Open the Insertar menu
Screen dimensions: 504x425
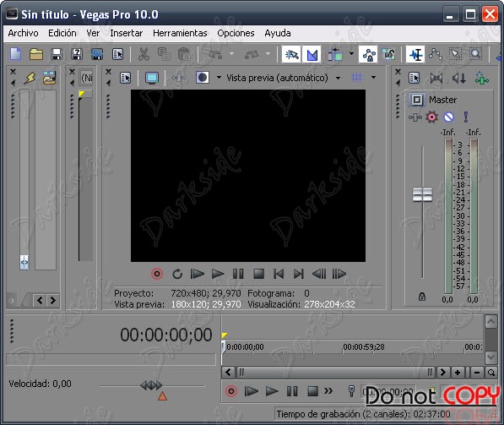coord(127,33)
